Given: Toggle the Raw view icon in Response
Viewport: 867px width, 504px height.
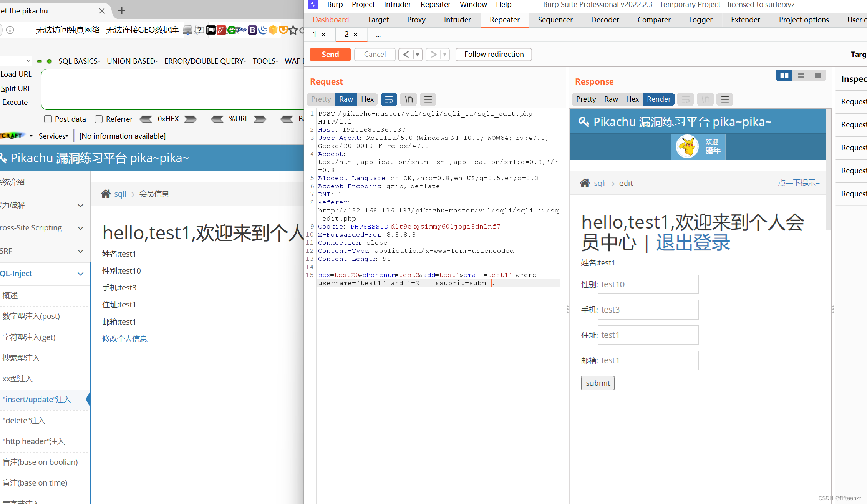Looking at the screenshot, I should point(610,99).
